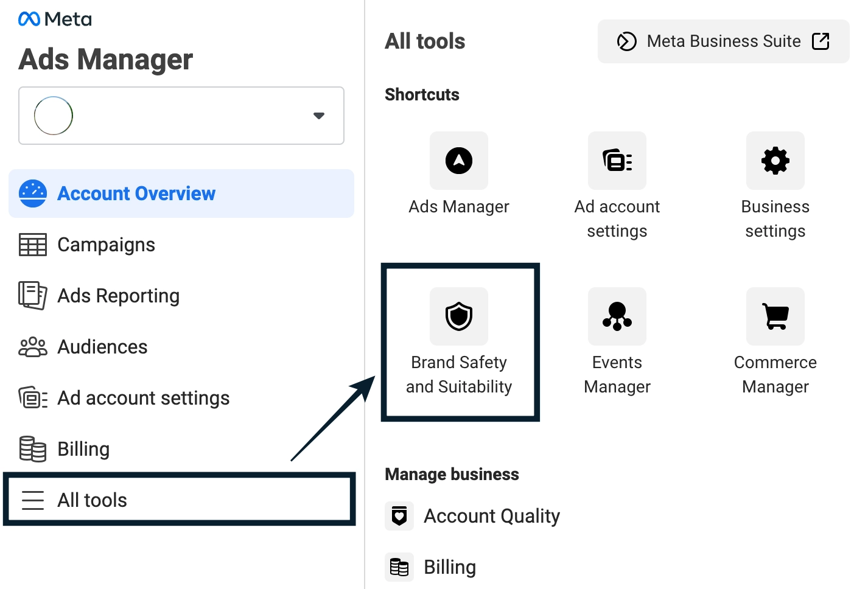This screenshot has height=589, width=868.
Task: Open Ads Reporting from the sidebar
Action: pyautogui.click(x=118, y=296)
